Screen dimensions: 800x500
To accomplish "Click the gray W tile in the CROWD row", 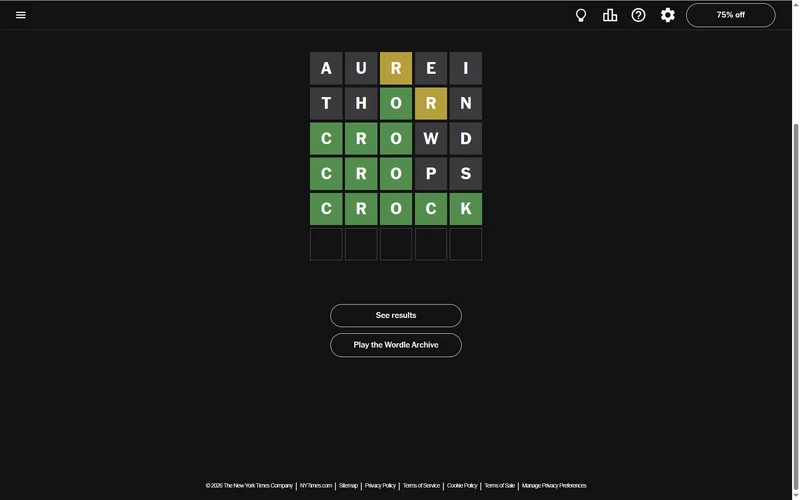I will pos(431,139).
